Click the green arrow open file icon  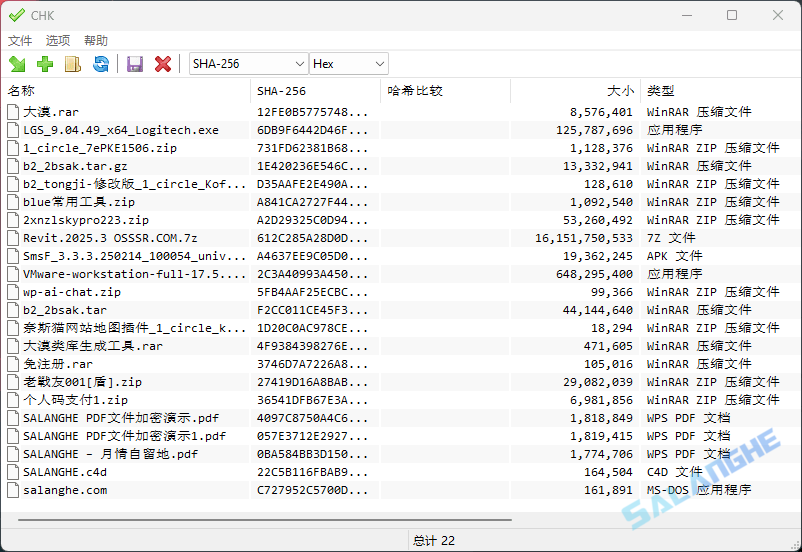17,64
